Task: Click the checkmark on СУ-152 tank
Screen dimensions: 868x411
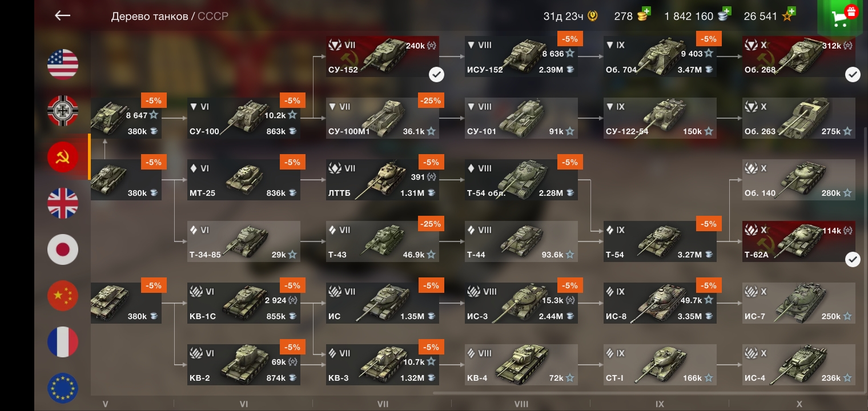Action: 437,74
